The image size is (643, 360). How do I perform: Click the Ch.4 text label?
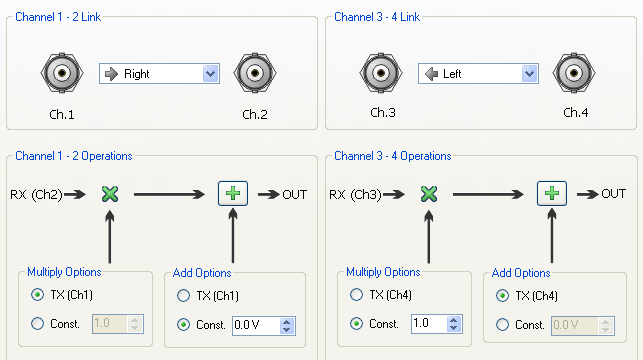pos(576,112)
